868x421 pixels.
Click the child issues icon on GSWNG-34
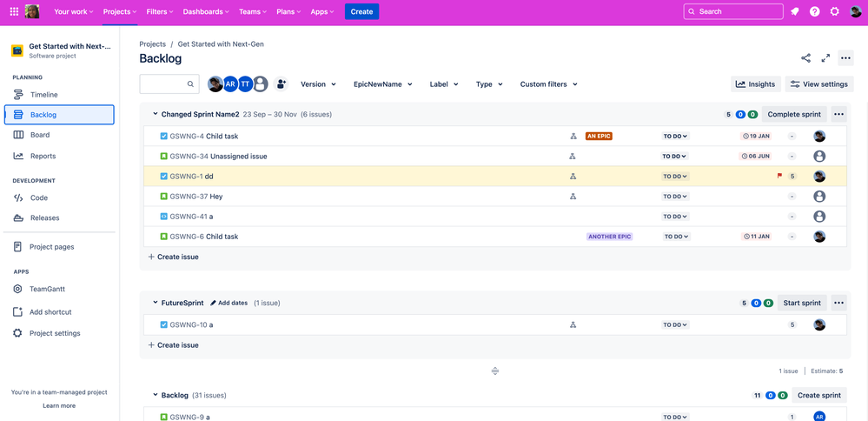tap(573, 157)
